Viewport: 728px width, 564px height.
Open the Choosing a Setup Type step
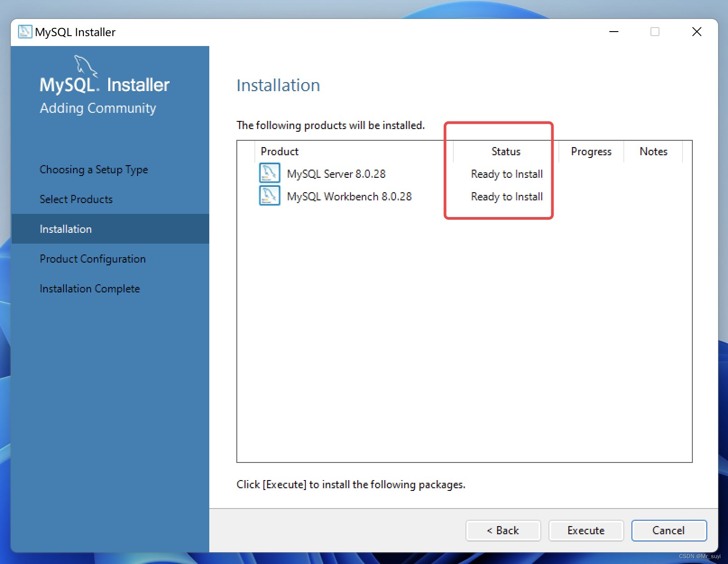[94, 170]
